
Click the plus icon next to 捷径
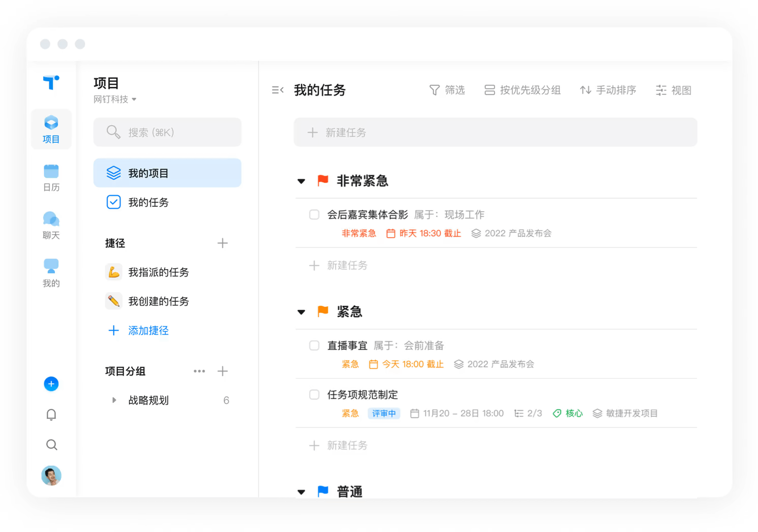click(x=223, y=243)
